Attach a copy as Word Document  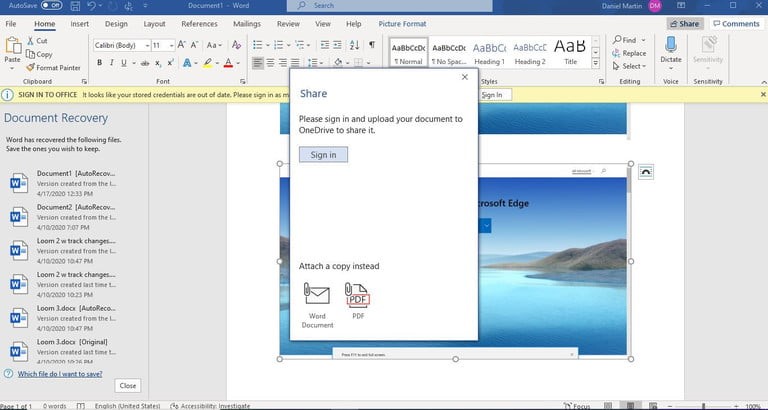[317, 305]
